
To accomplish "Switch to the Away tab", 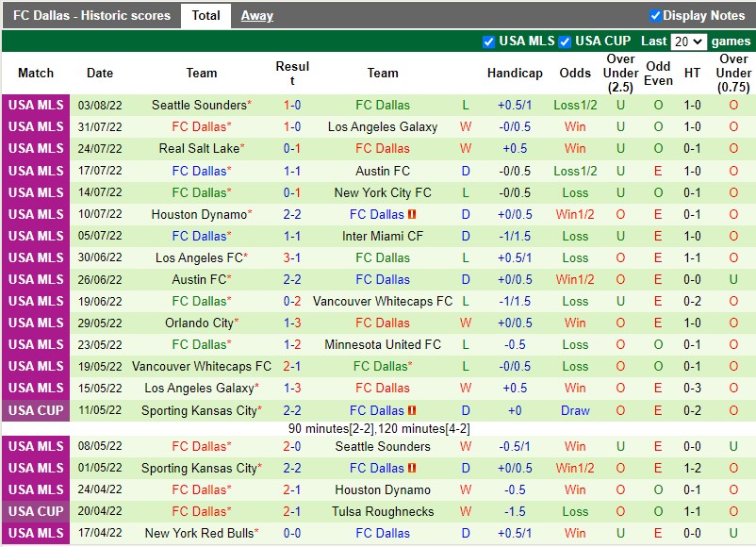I will pyautogui.click(x=257, y=15).
